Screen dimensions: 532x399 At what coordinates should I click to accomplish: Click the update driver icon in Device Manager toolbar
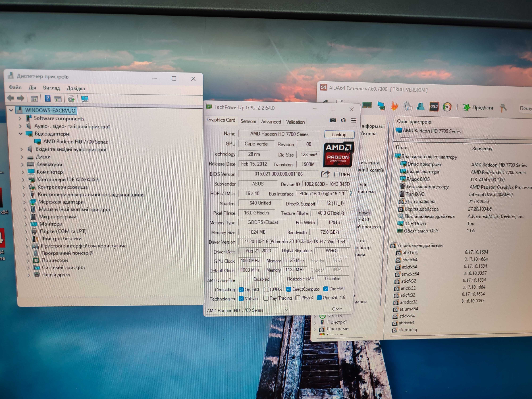click(x=71, y=99)
